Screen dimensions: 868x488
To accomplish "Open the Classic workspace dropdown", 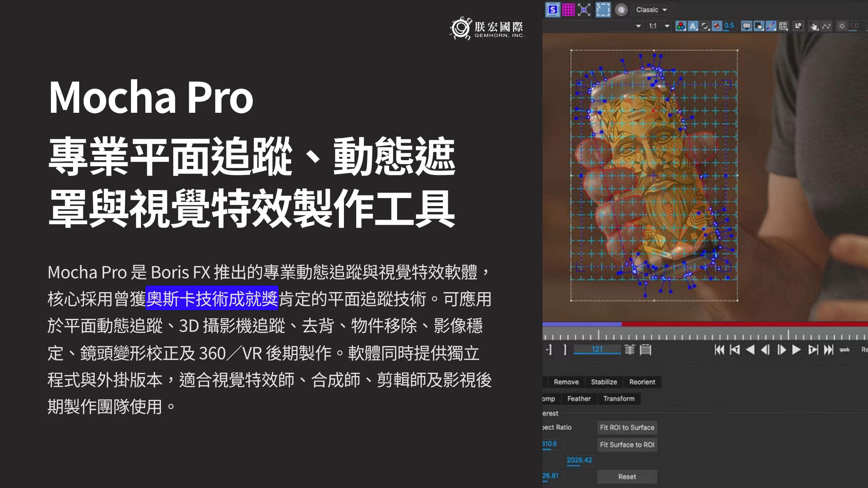I will click(651, 10).
